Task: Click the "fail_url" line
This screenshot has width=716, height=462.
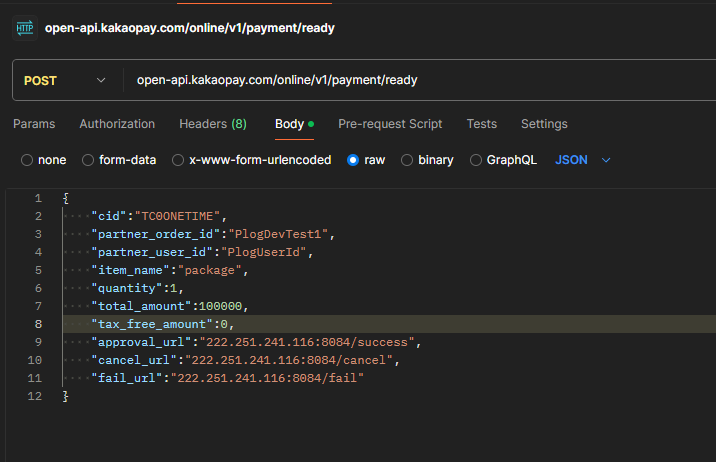Action: click(x=227, y=378)
